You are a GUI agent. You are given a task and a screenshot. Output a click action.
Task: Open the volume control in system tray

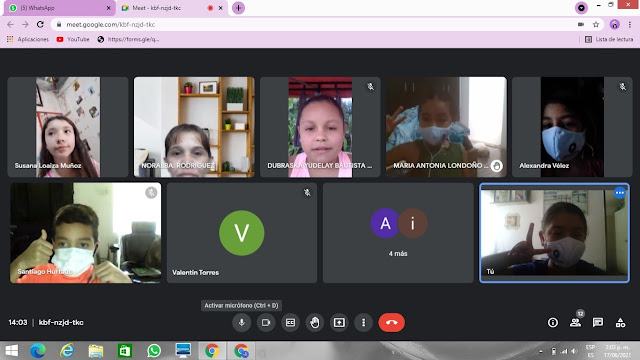pos(574,351)
